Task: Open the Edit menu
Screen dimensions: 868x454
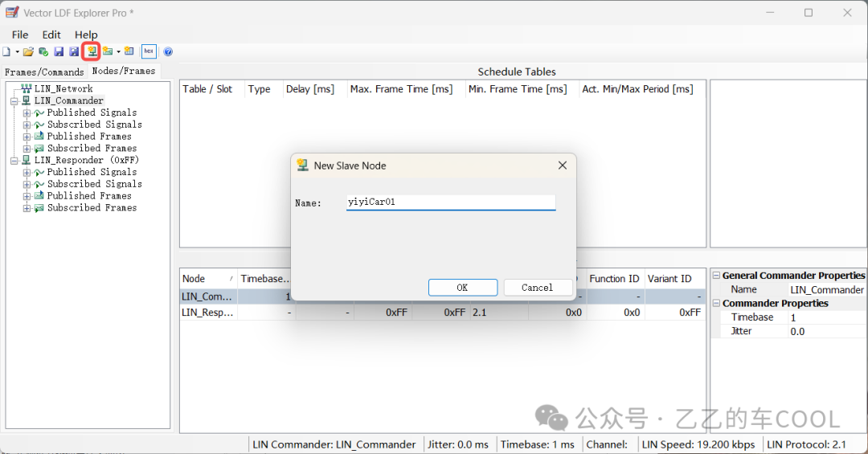Action: point(51,35)
